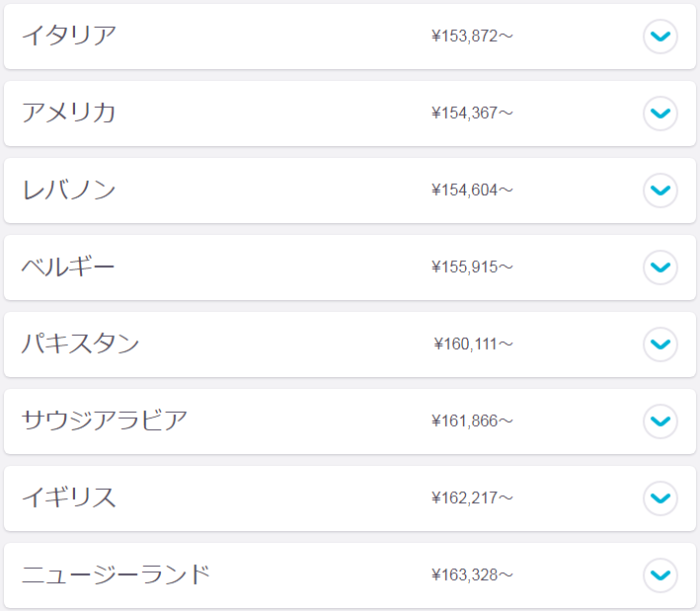Click the ニュージーランド country label
Image resolution: width=700 pixels, height=611 pixels.
[116, 574]
